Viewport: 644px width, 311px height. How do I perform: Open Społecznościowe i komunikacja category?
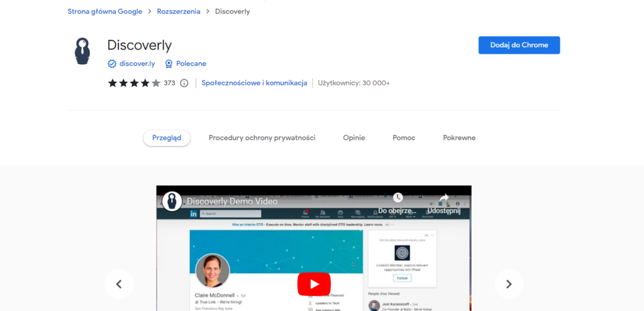pos(254,83)
